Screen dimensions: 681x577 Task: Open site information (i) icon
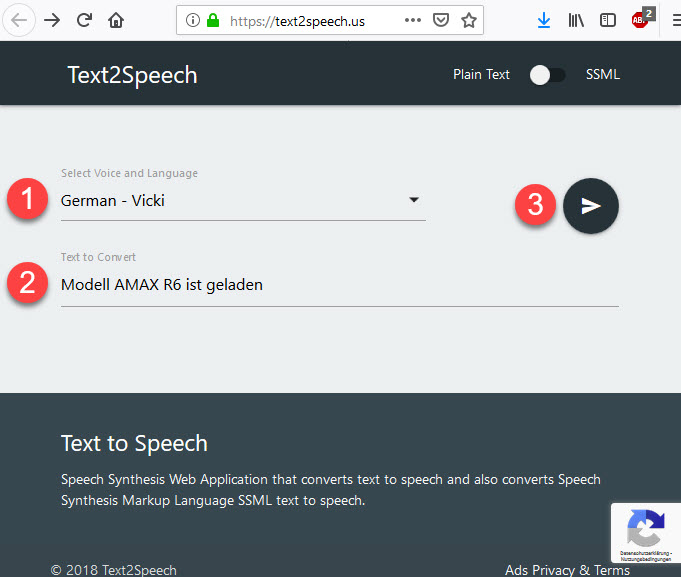tap(192, 20)
